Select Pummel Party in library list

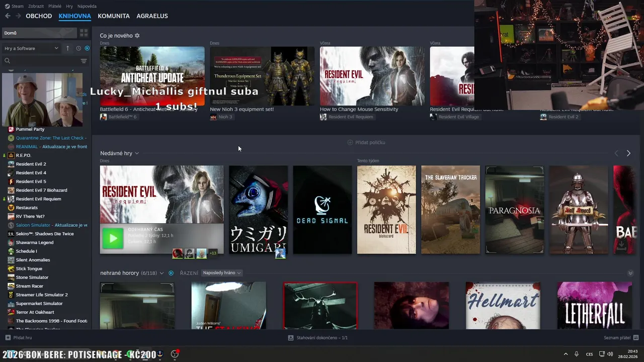point(30,129)
